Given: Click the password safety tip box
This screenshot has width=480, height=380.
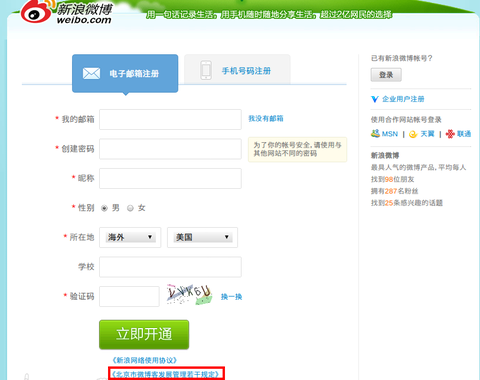Looking at the screenshot, I should pyautogui.click(x=298, y=149).
